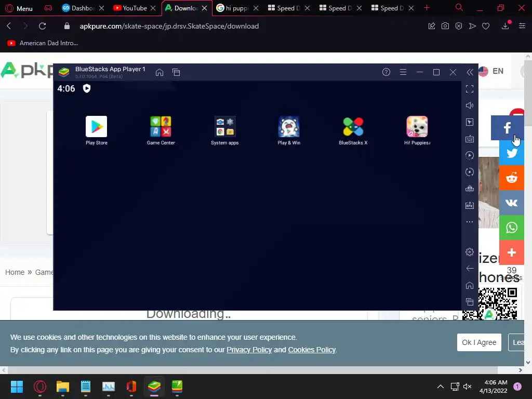This screenshot has width=532, height=399.
Task: Click the BlueStacks back arrow
Action: (x=470, y=269)
